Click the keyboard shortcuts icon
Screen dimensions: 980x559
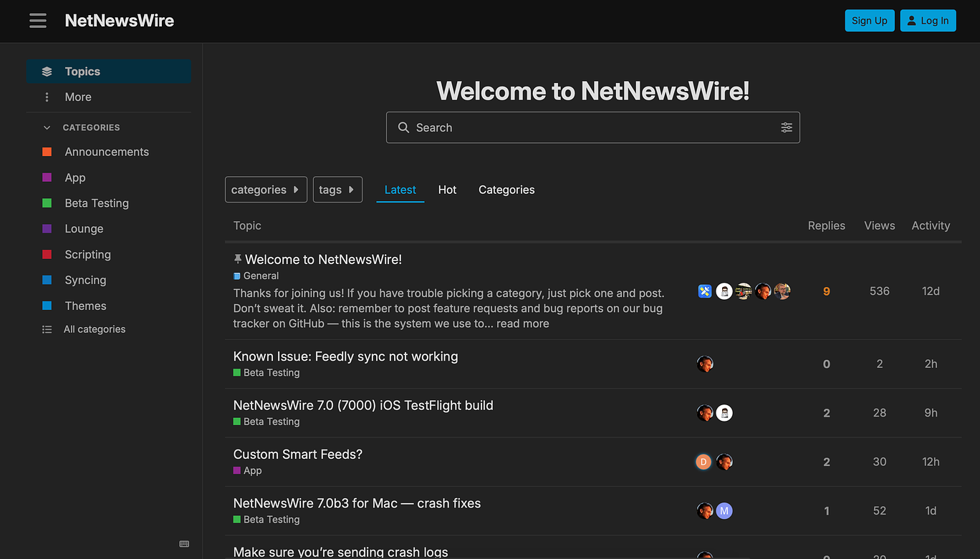[184, 544]
